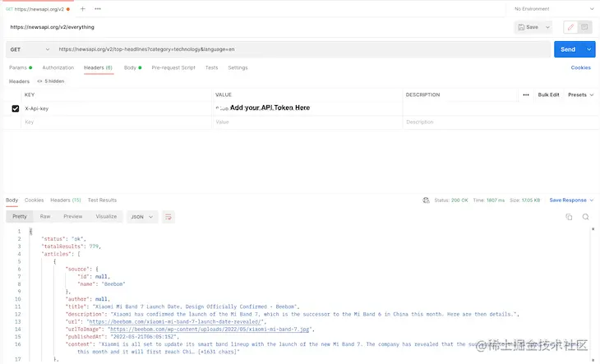Select the Visualize view mode
This screenshot has height=364, width=600.
pos(106,216)
